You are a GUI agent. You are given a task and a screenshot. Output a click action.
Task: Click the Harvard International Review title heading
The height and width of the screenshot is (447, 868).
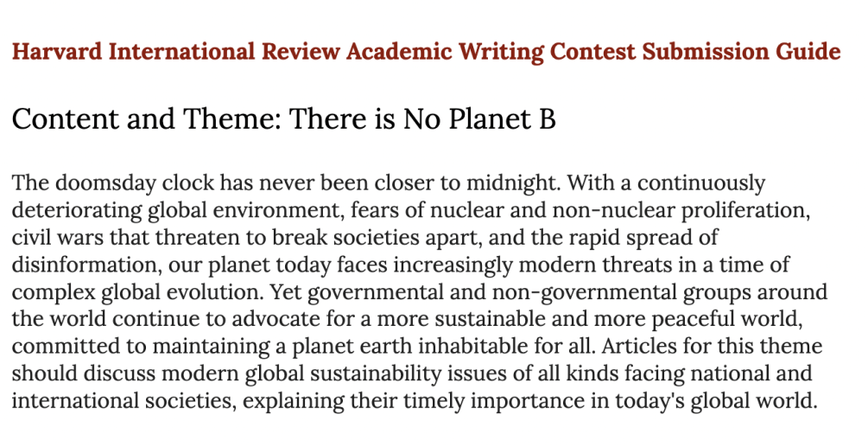pyautogui.click(x=427, y=52)
